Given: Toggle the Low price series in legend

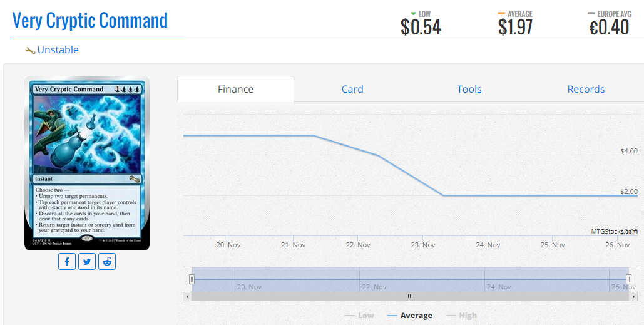Looking at the screenshot, I should 359,316.
